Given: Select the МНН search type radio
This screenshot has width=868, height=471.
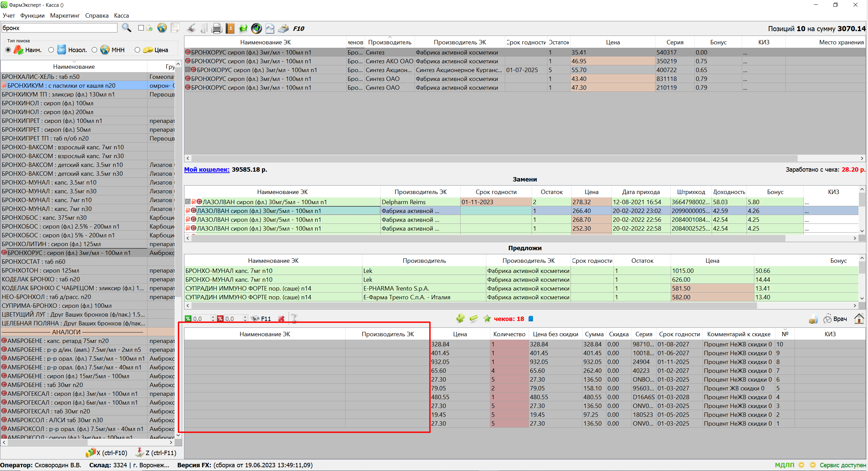Looking at the screenshot, I should pyautogui.click(x=94, y=50).
